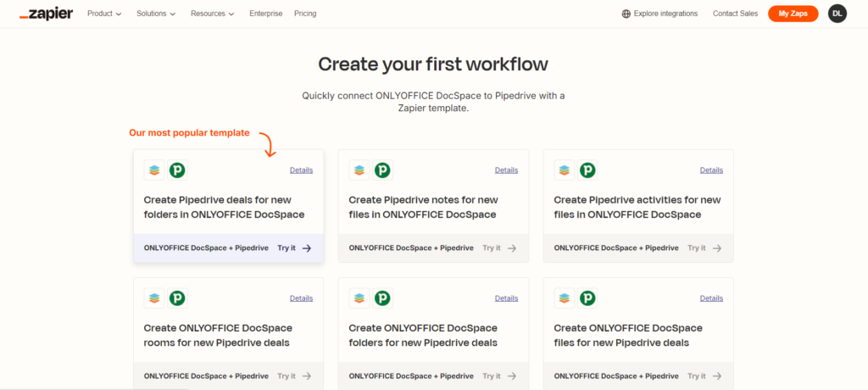Screen dimensions: 868x390
Task: Click ONLYOFFICE icon on Pipedrive notes card
Action: point(359,170)
